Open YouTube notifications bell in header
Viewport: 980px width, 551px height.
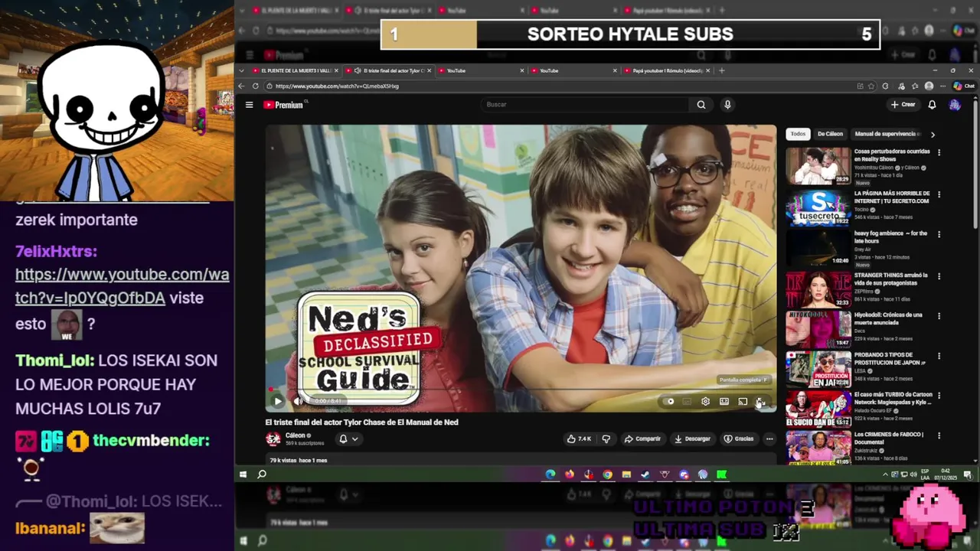click(x=932, y=105)
